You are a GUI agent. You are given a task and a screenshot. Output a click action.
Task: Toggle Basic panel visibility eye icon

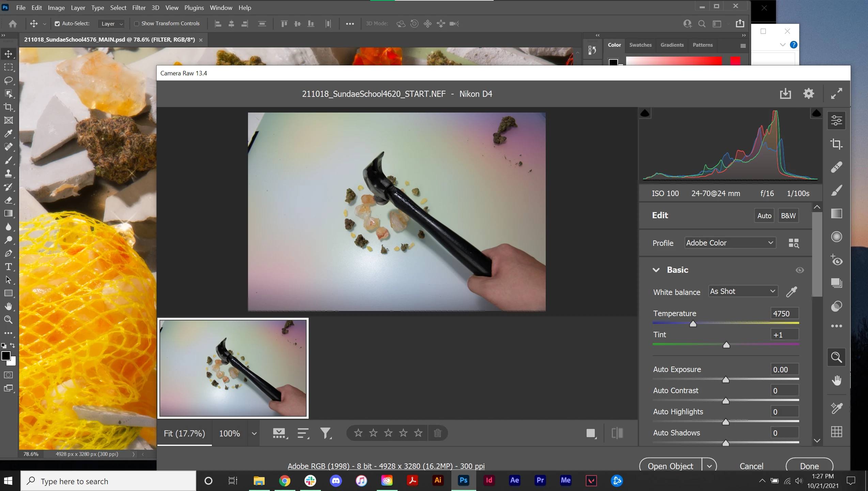click(800, 270)
